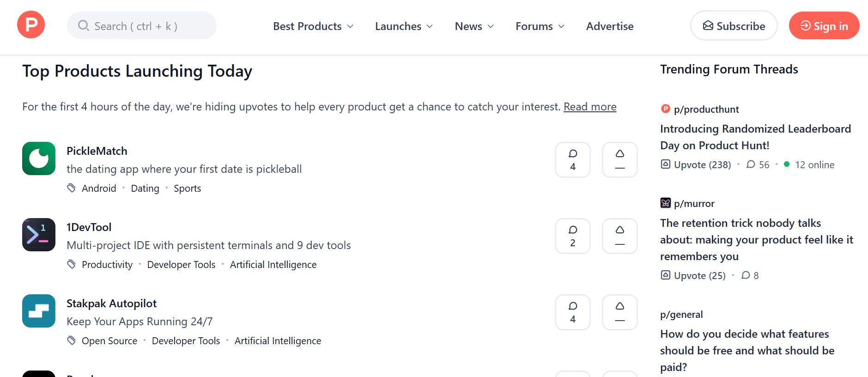This screenshot has height=377, width=868.
Task: Click the p/producthunt community icon
Action: [x=665, y=109]
